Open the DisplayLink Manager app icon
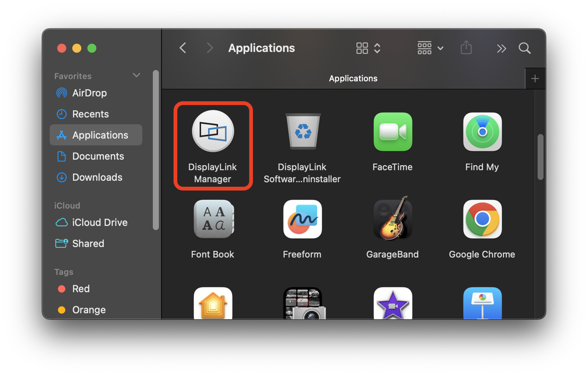588x375 pixels. (x=213, y=131)
